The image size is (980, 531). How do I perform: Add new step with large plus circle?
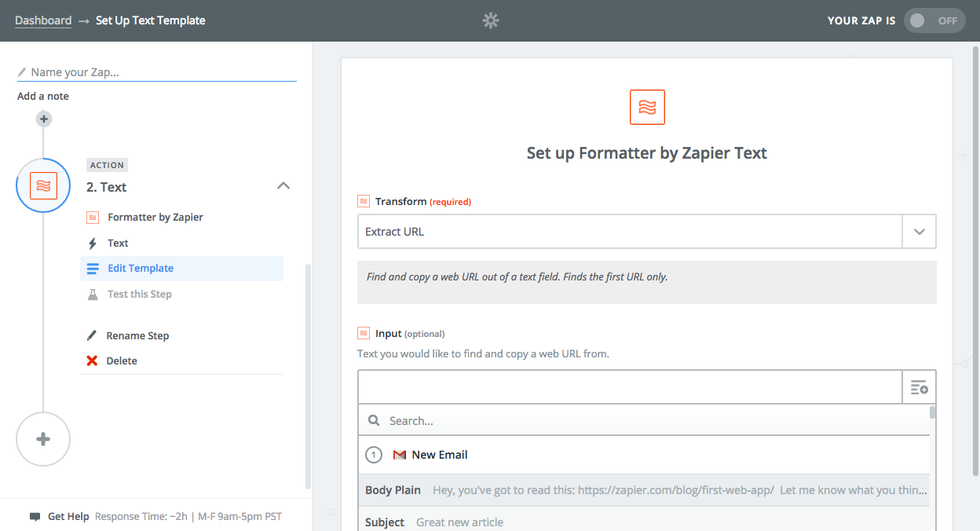pyautogui.click(x=43, y=439)
